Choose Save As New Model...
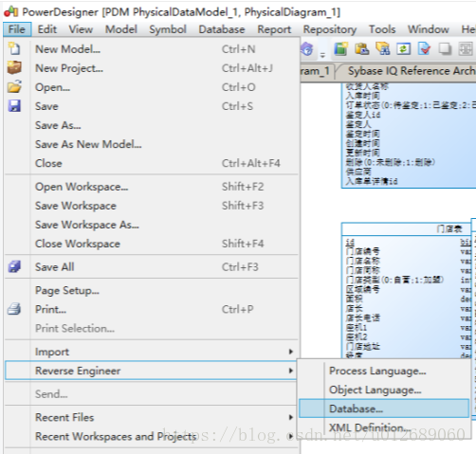The image size is (476, 454). (152, 144)
